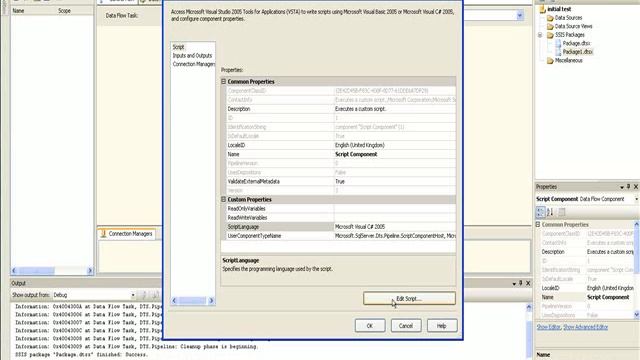Click Output panel scrollbar up arrow
This screenshot has width=640, height=360.
click(x=529, y=307)
